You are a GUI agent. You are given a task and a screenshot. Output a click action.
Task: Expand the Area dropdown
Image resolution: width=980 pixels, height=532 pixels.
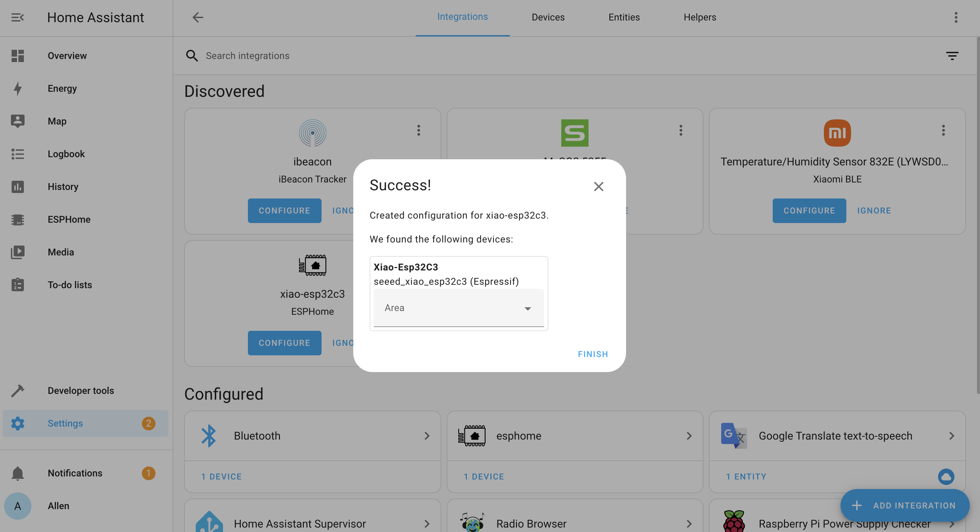(458, 308)
